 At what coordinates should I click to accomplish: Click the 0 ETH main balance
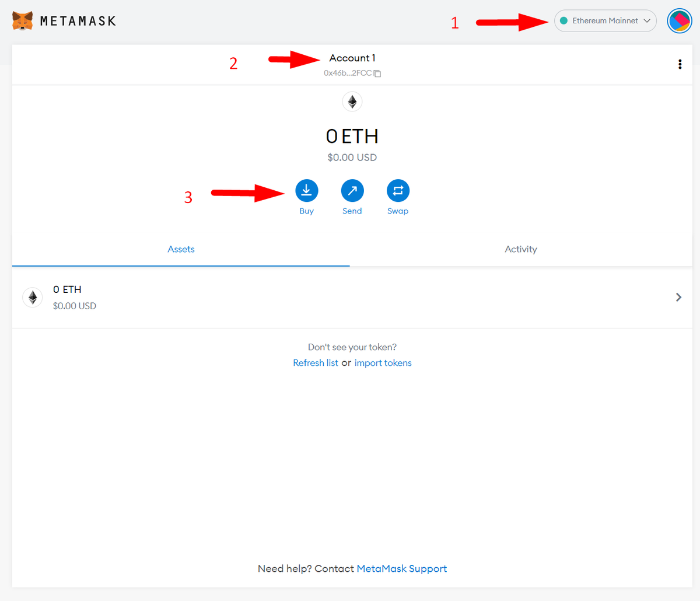[x=352, y=137]
